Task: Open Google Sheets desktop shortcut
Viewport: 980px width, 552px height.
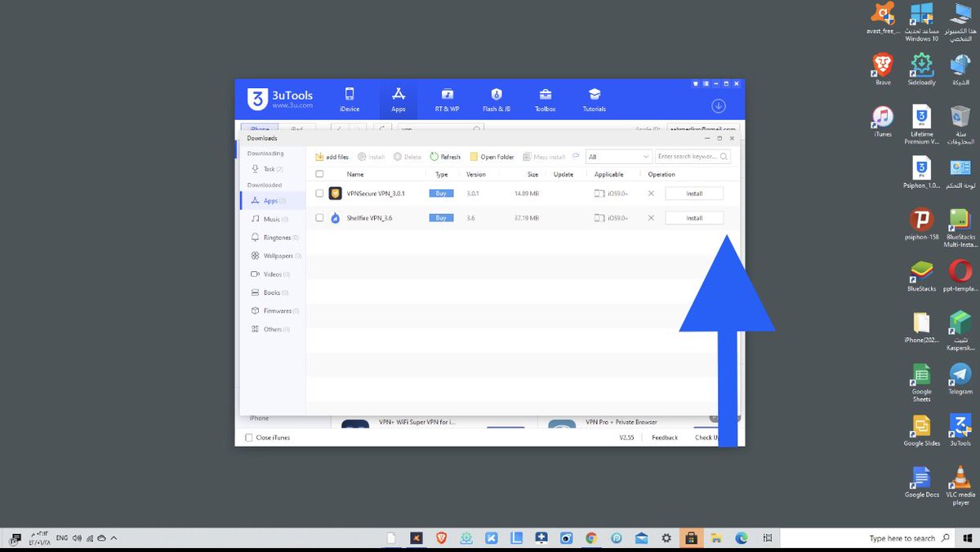Action: (922, 383)
